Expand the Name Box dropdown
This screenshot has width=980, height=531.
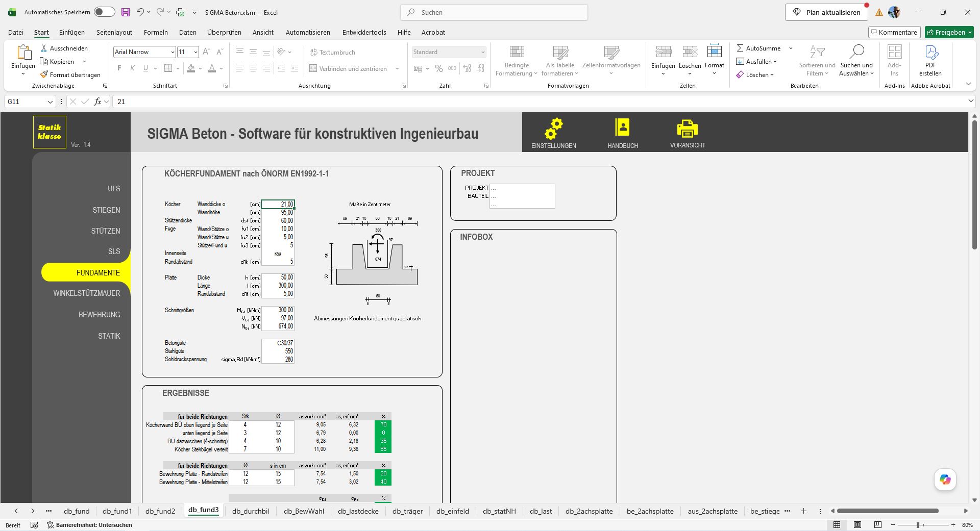pyautogui.click(x=50, y=102)
